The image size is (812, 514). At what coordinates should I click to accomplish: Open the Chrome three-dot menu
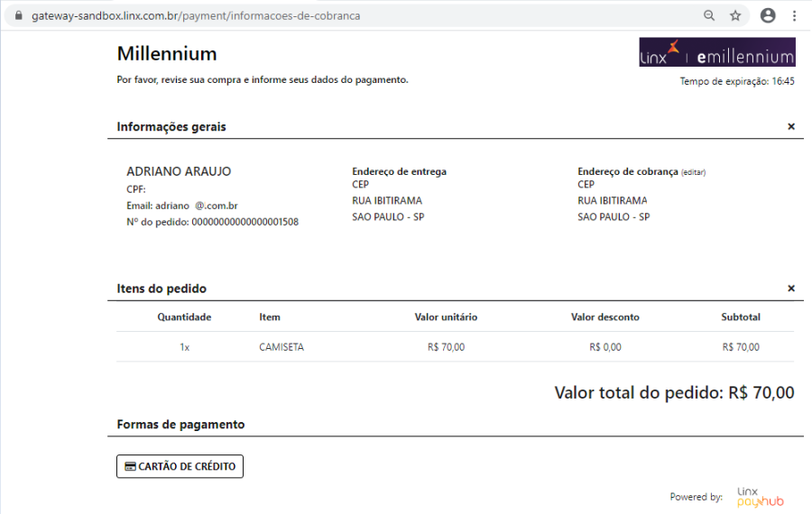794,15
